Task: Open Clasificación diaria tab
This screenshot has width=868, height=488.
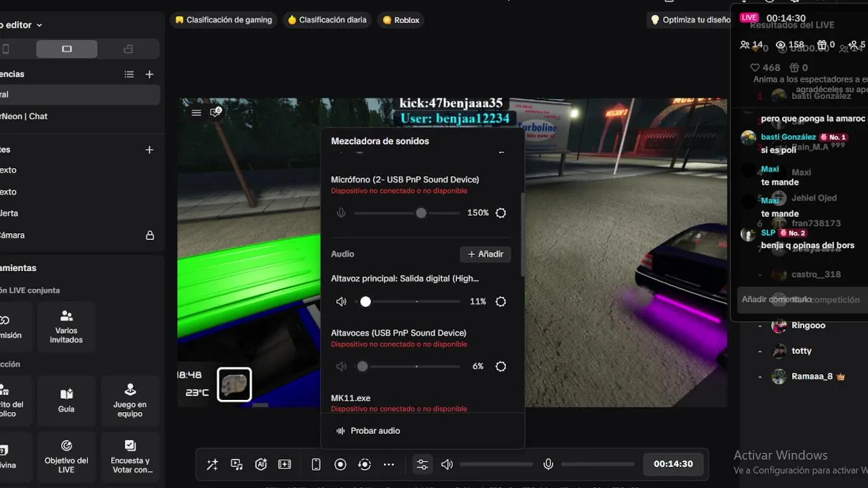Action: click(x=328, y=20)
